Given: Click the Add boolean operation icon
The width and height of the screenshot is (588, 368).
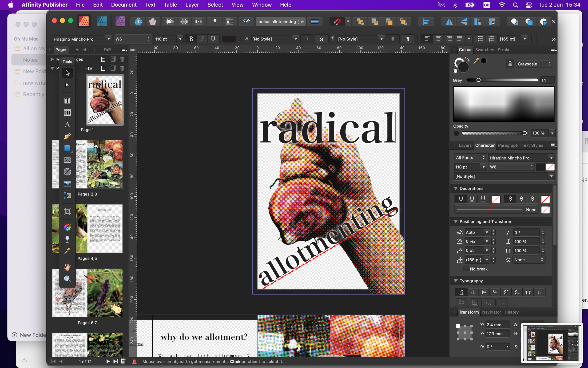Looking at the screenshot, I should coord(515,22).
